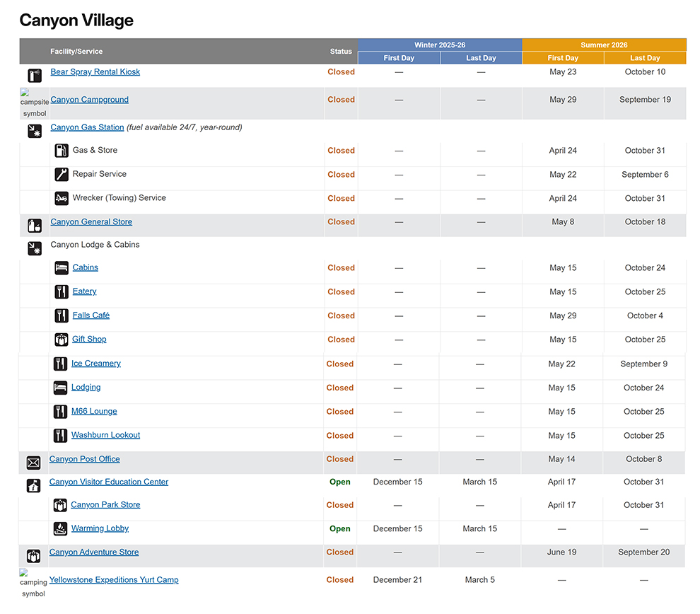The height and width of the screenshot is (614, 700).
Task: Open the Yellowstone Expeditions Yurt Camp link
Action: pyautogui.click(x=114, y=580)
